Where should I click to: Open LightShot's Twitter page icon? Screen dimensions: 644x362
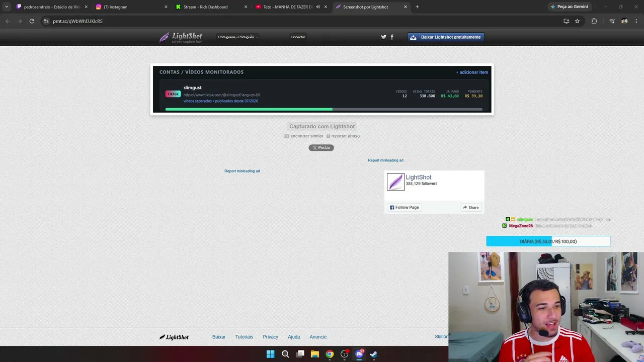[383, 37]
